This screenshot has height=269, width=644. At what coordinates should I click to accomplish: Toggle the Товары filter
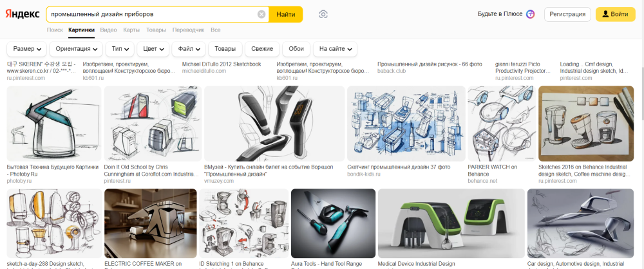225,49
